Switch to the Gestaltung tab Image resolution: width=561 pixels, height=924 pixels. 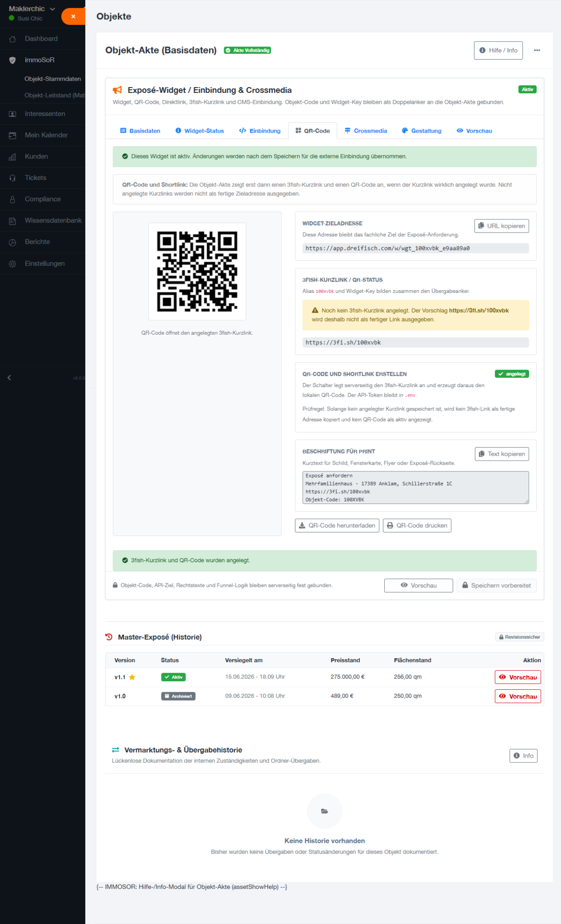pos(422,131)
